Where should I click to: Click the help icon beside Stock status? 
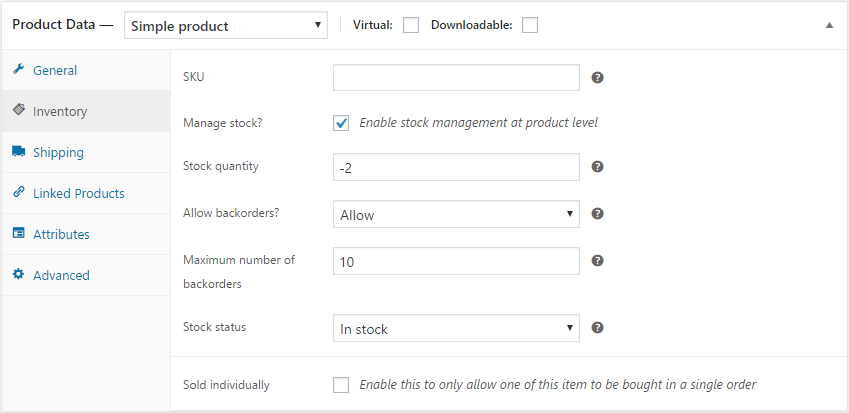[x=598, y=327]
